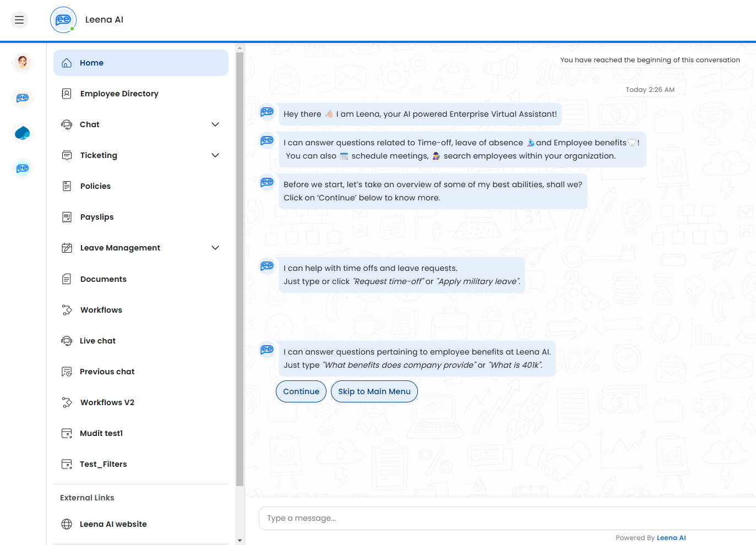Click the Previous chat icon

tap(67, 372)
